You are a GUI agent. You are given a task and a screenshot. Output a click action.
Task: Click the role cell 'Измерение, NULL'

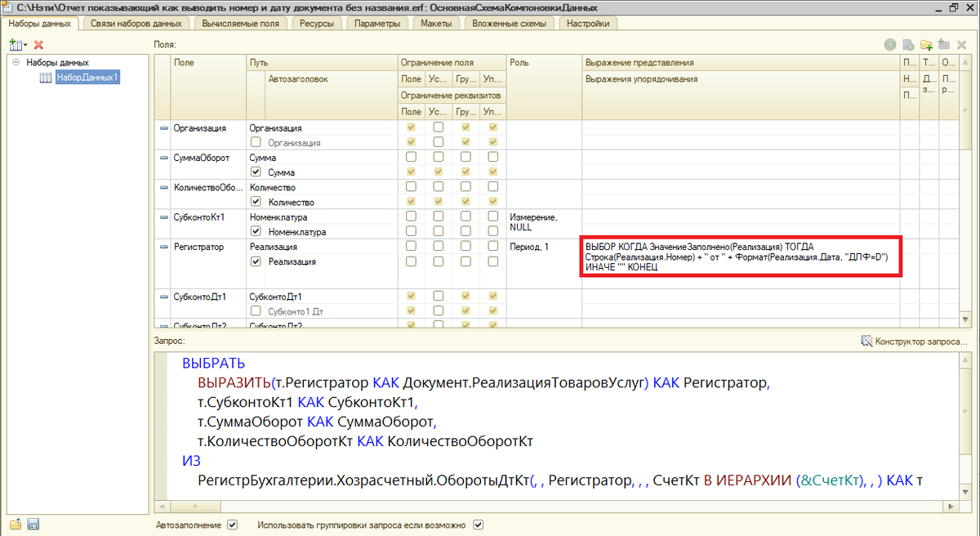[544, 222]
